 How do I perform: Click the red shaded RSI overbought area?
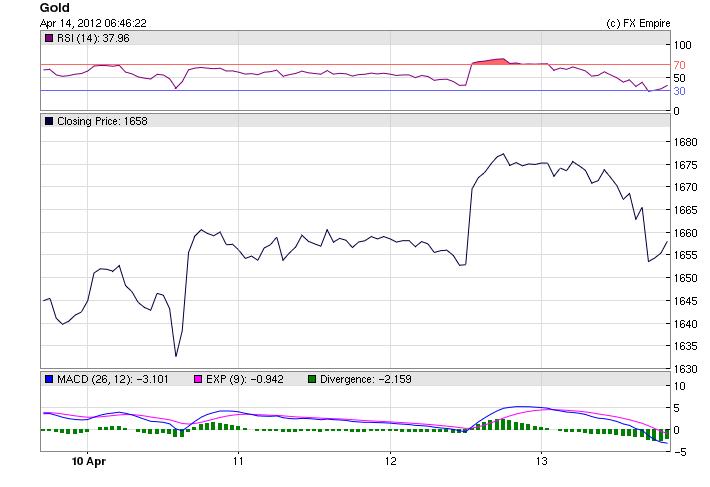[493, 62]
